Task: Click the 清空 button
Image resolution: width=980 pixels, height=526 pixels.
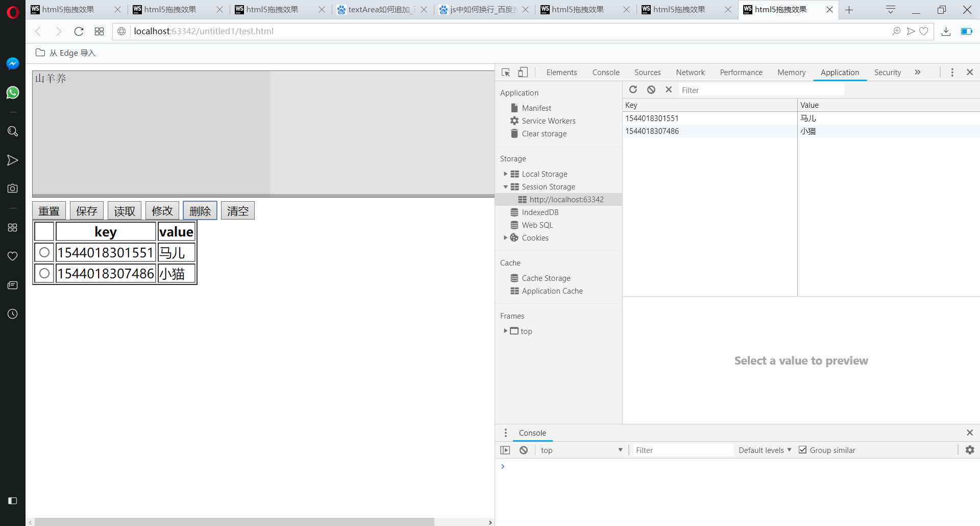Action: tap(238, 211)
